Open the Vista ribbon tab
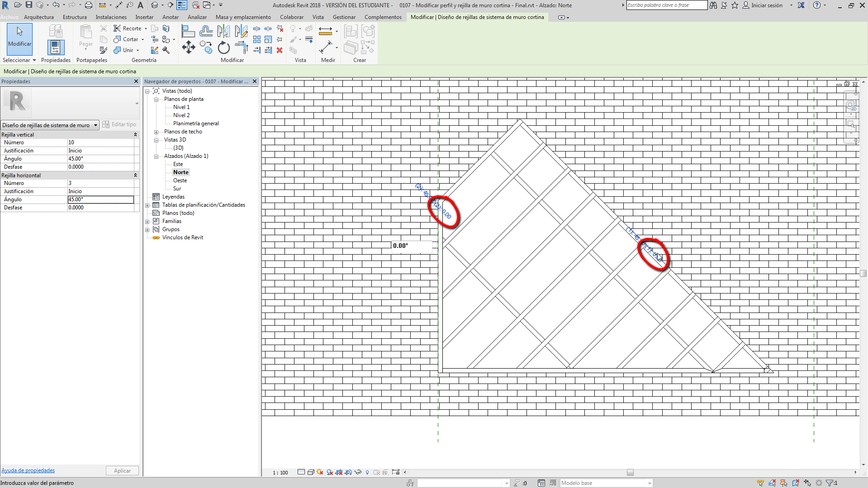 coord(318,17)
